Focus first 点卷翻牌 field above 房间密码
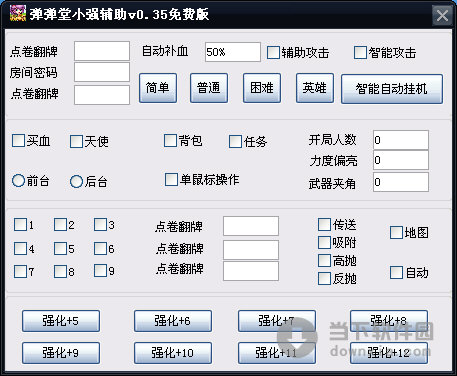 pyautogui.click(x=102, y=51)
